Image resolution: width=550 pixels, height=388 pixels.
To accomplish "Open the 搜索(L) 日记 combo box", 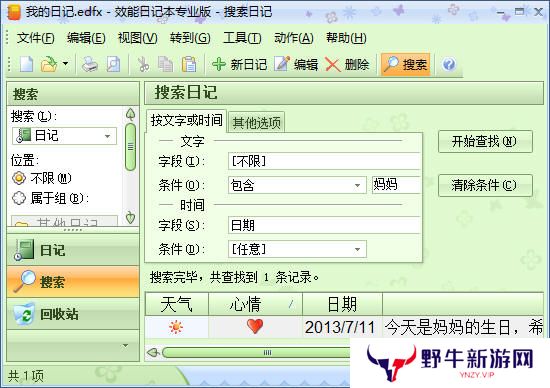I will (65, 136).
